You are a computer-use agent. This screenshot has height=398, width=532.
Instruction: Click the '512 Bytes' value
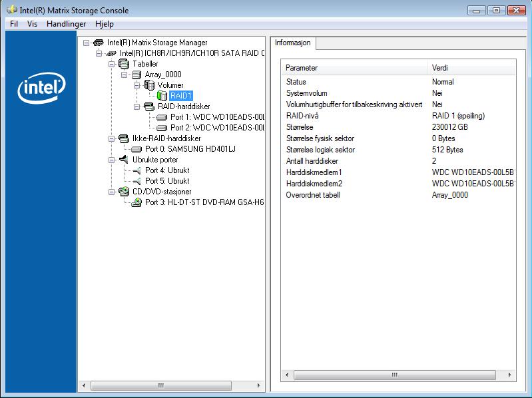(x=447, y=150)
